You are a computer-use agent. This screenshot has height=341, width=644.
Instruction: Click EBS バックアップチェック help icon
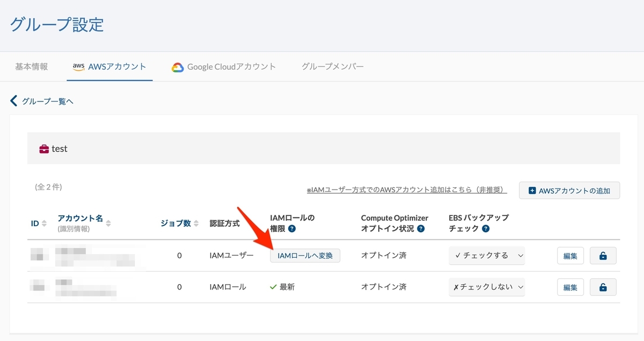pyautogui.click(x=486, y=229)
